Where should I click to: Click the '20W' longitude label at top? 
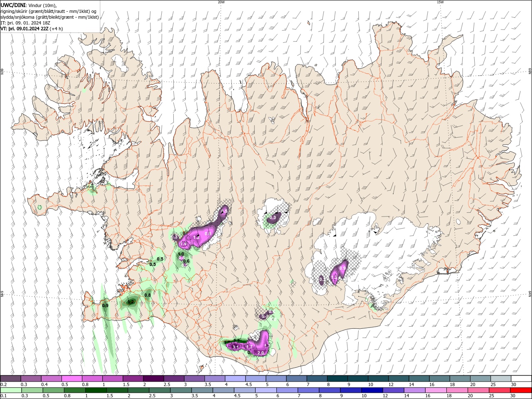[221, 2]
